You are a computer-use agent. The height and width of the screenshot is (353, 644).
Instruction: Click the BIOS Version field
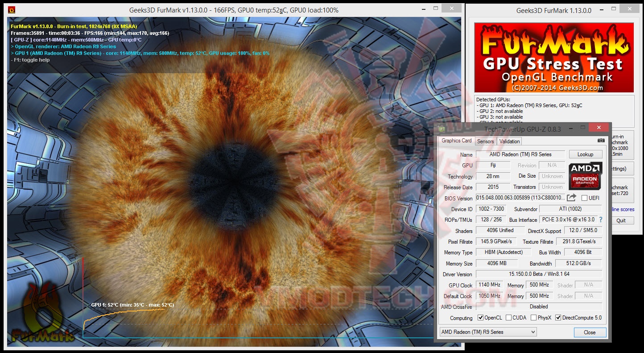point(520,198)
